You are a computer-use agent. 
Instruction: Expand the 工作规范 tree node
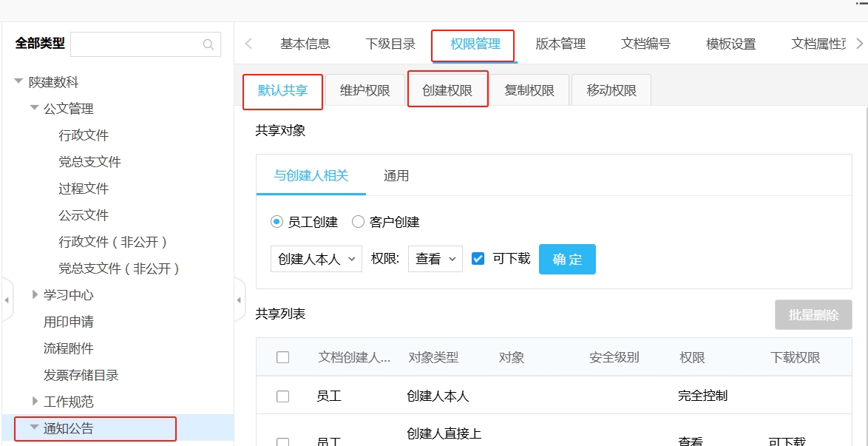[35, 402]
